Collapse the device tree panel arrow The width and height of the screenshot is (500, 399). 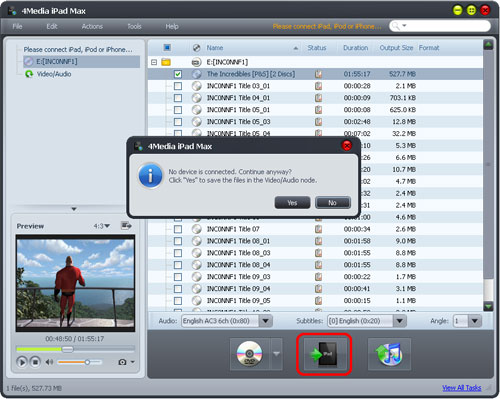click(74, 209)
